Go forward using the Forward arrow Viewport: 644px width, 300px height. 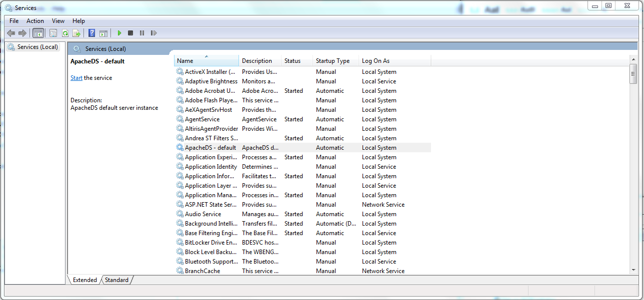[x=22, y=33]
